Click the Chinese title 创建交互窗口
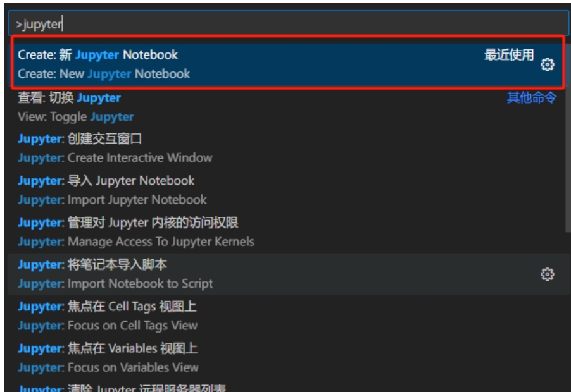Screen dimensions: 571x392 tap(104, 139)
